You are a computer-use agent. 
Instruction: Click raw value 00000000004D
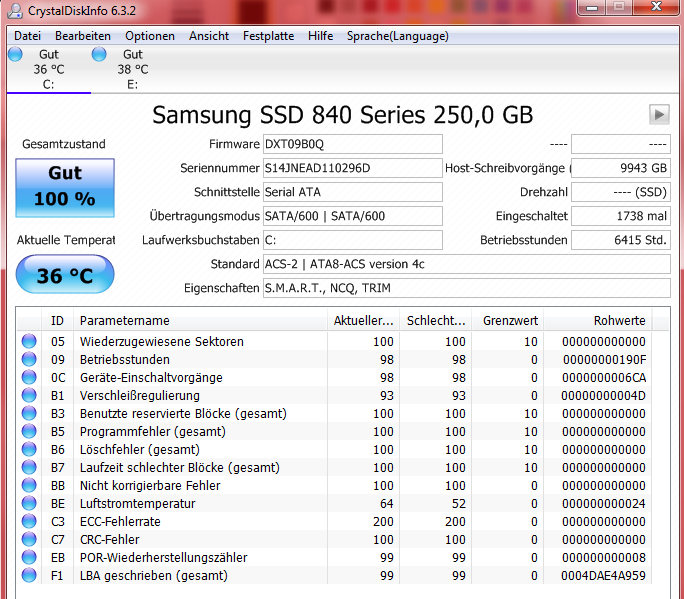coord(603,395)
